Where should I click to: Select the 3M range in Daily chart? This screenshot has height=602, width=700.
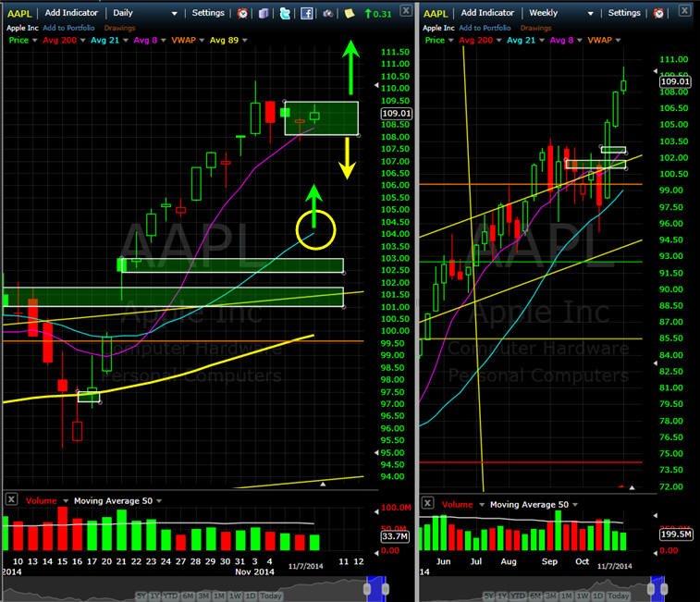[203, 596]
